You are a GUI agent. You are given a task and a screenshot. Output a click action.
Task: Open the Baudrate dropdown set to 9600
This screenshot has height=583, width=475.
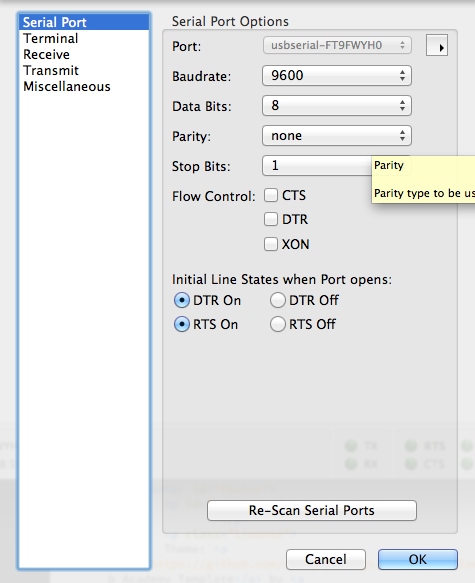tap(337, 75)
